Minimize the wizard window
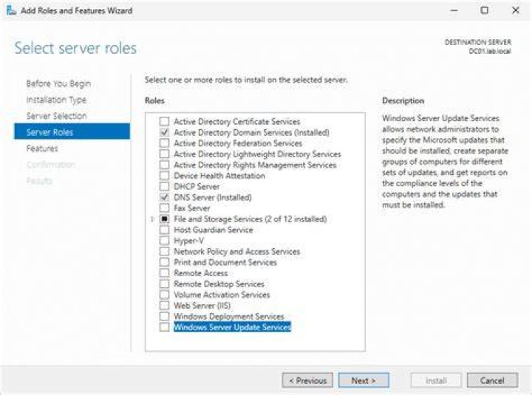This screenshot has height=395, width=532. coord(454,10)
